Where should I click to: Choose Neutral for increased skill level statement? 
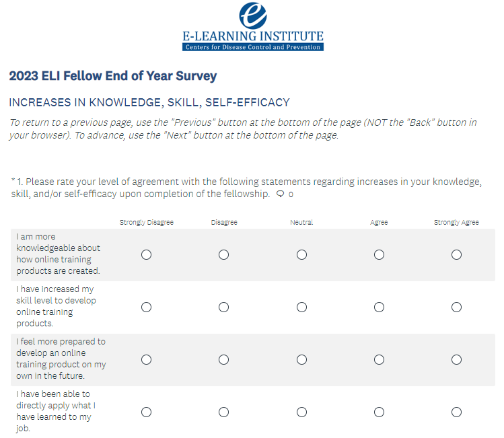301,307
